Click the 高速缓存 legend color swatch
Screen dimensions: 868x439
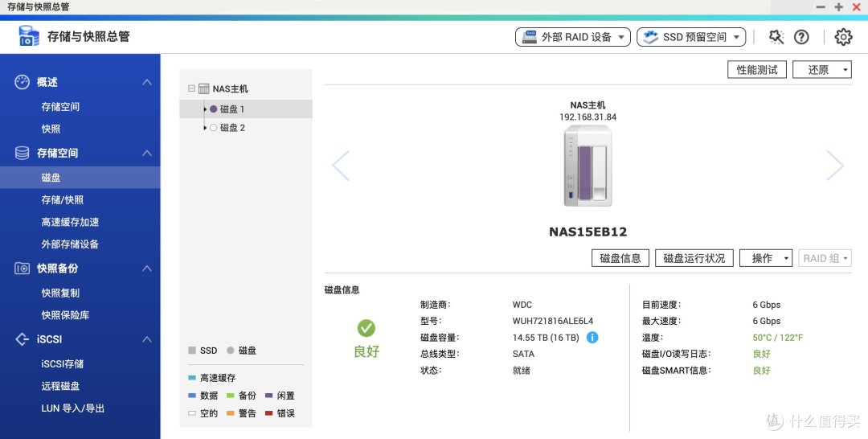coord(192,378)
